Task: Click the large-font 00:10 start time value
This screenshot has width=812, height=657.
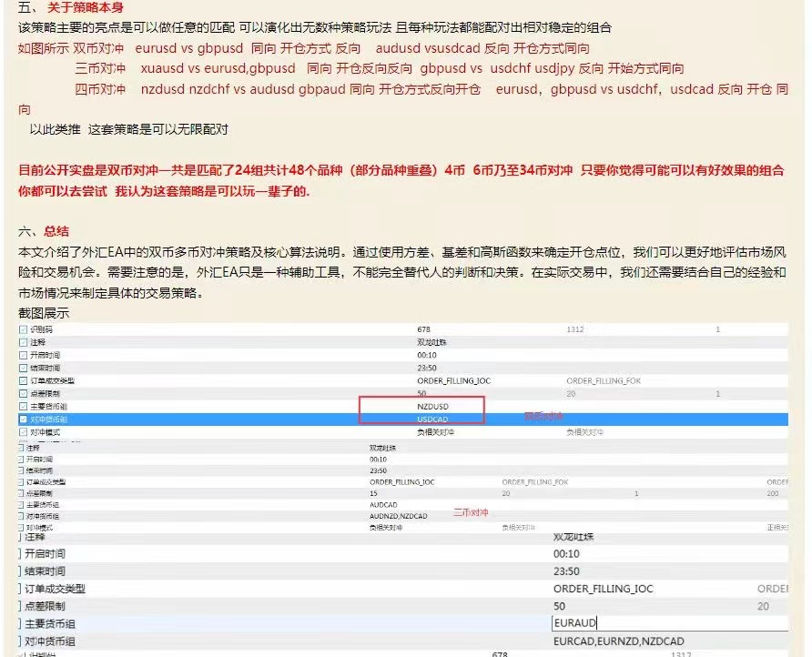Action: (566, 553)
